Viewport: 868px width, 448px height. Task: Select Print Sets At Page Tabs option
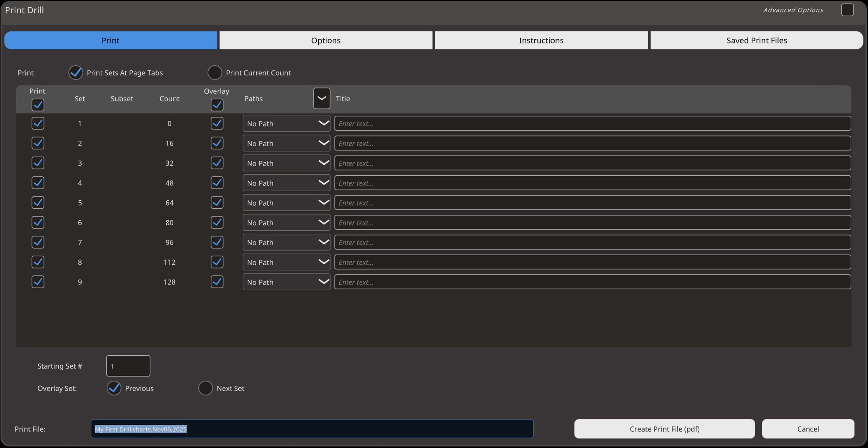(76, 73)
